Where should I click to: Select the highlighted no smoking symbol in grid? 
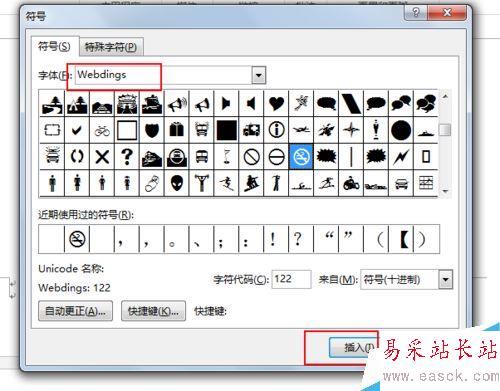coord(301,157)
